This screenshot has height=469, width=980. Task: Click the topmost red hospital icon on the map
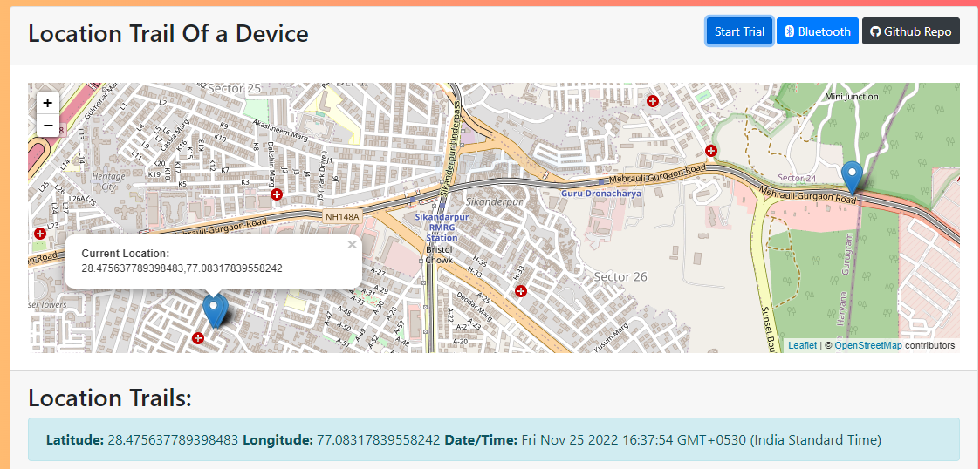click(x=652, y=101)
